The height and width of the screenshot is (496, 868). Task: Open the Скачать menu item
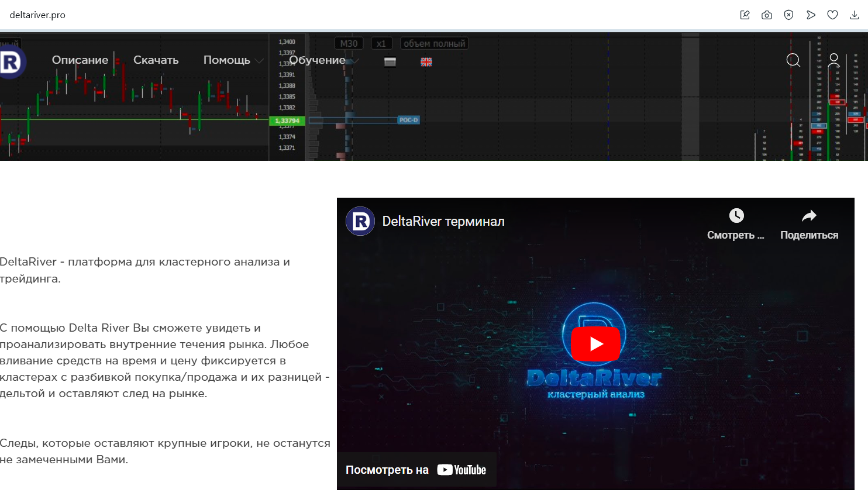click(156, 60)
